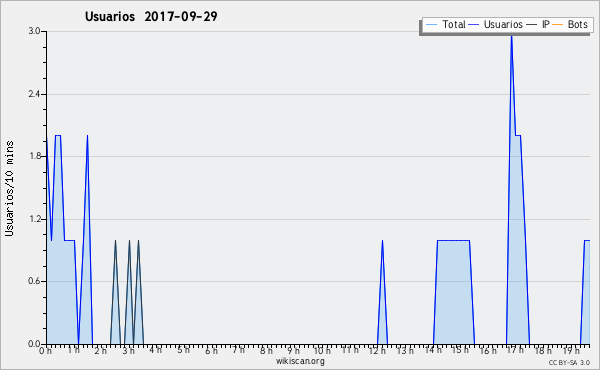Click the 'wikiscan.org' credit text

[300, 361]
